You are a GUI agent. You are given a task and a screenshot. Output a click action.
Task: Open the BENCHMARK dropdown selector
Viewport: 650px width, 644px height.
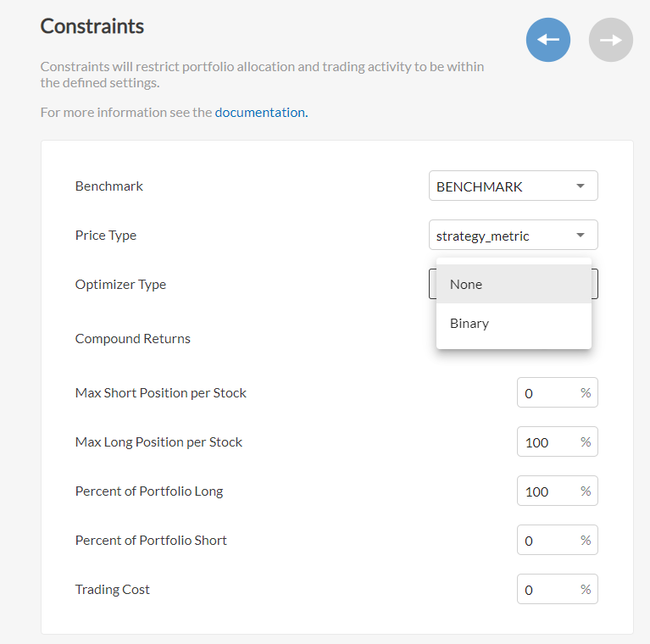[x=514, y=186]
